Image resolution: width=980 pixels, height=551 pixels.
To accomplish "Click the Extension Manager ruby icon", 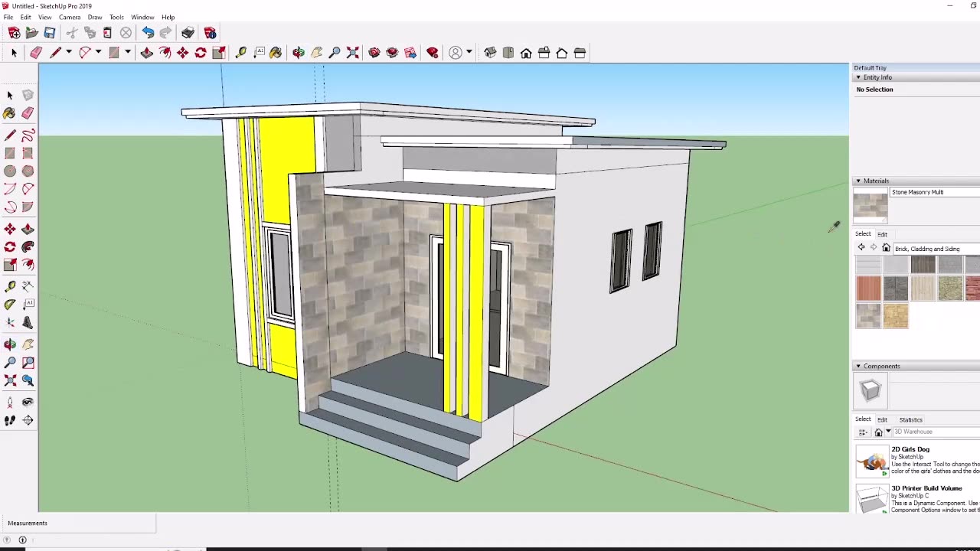I will pos(433,53).
